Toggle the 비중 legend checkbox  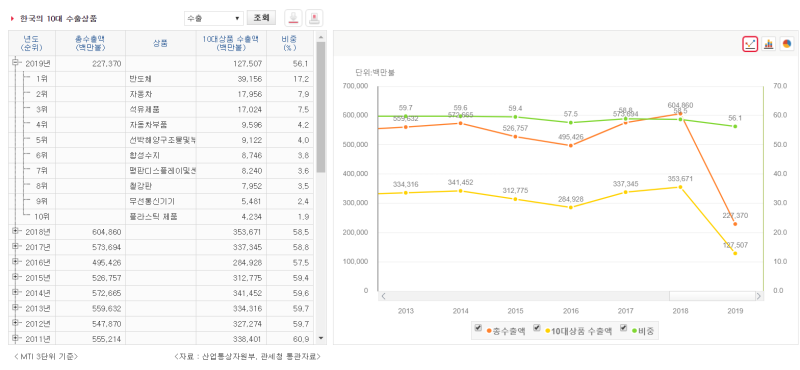point(623,329)
